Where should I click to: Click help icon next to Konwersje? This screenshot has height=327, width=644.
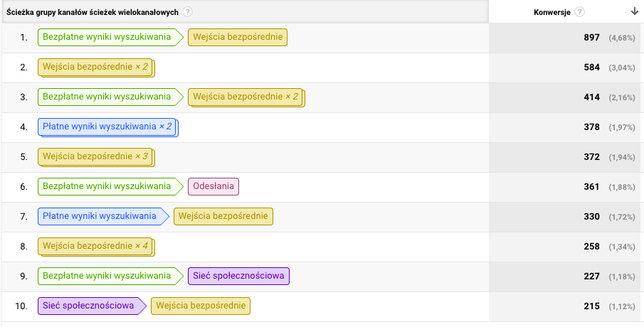point(579,12)
